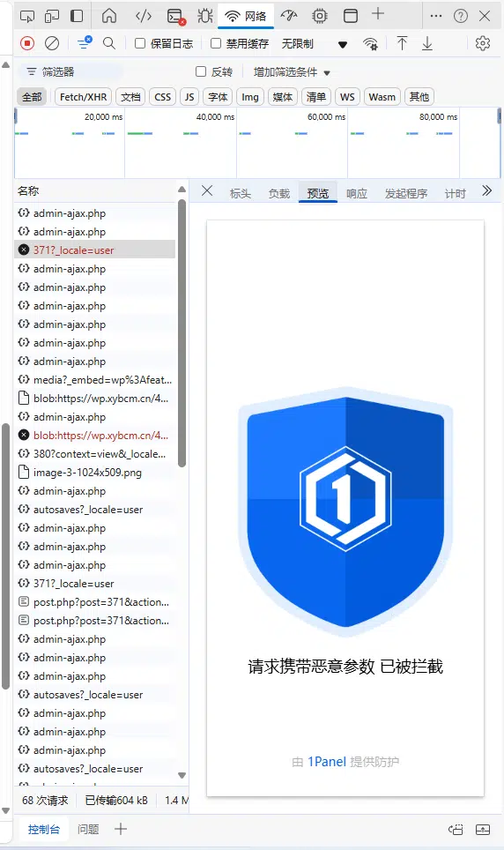This screenshot has width=504, height=850.
Task: Clear the network log
Action: (x=52, y=43)
